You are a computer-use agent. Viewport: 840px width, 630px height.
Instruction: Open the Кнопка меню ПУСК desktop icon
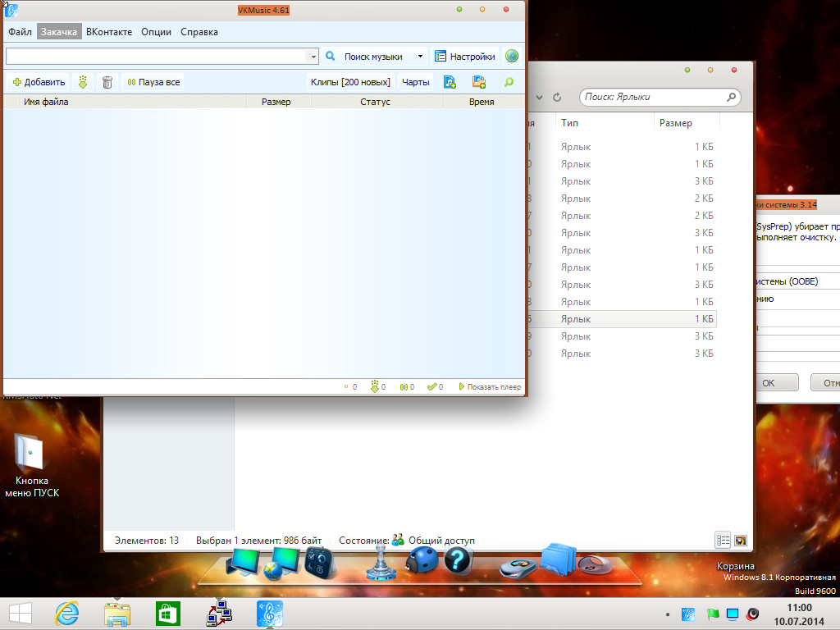click(x=32, y=465)
